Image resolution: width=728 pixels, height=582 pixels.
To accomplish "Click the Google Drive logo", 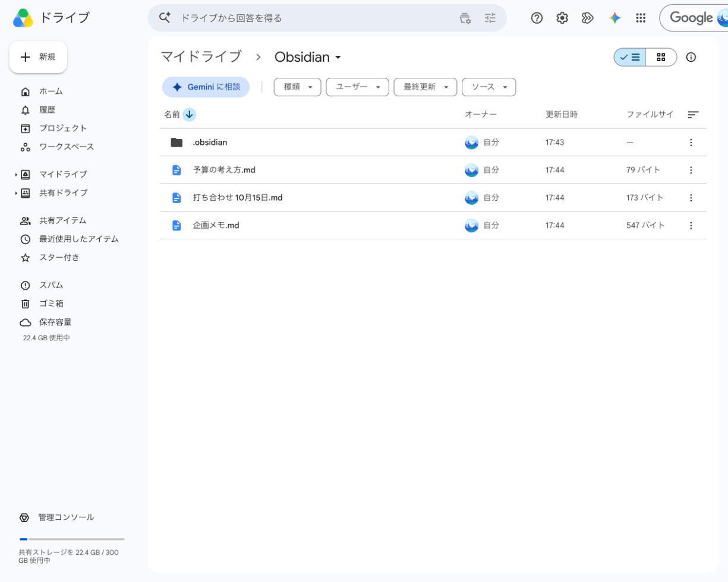I will [x=23, y=18].
